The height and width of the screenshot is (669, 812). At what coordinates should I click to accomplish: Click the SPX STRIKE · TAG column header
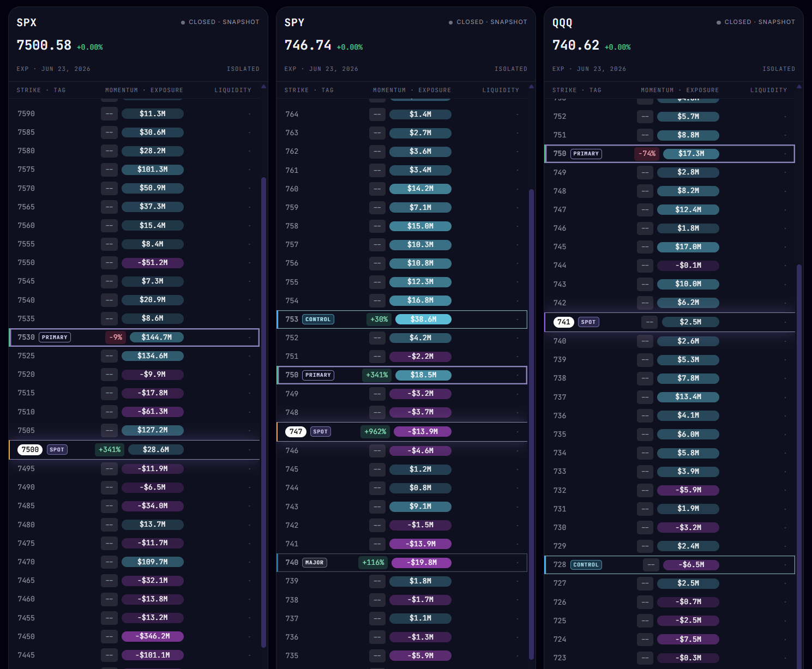coord(41,91)
